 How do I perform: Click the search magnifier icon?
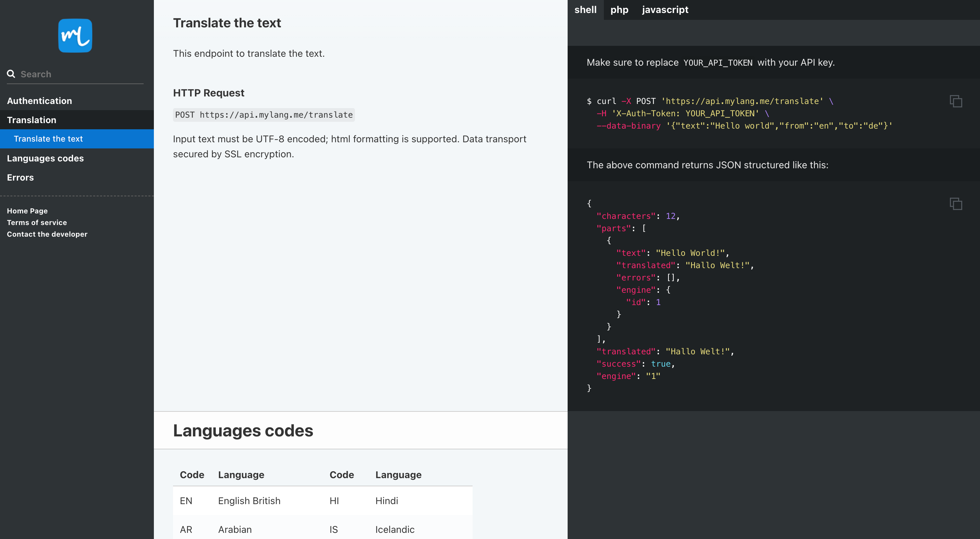(x=11, y=74)
